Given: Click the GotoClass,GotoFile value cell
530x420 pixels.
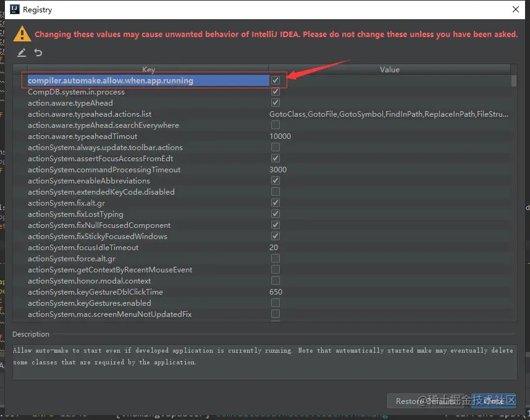Looking at the screenshot, I should click(389, 114).
